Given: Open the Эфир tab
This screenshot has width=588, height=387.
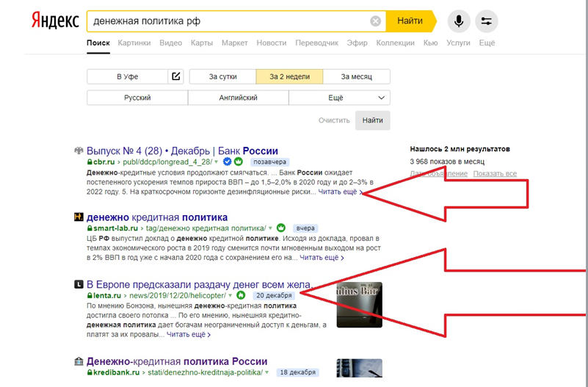Looking at the screenshot, I should point(357,43).
